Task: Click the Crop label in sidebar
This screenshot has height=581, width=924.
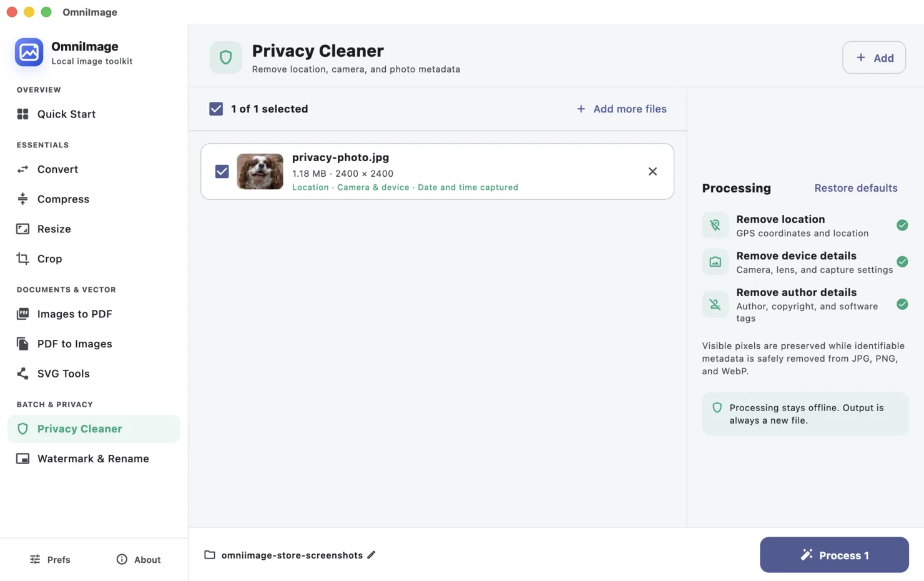Action: click(x=49, y=259)
